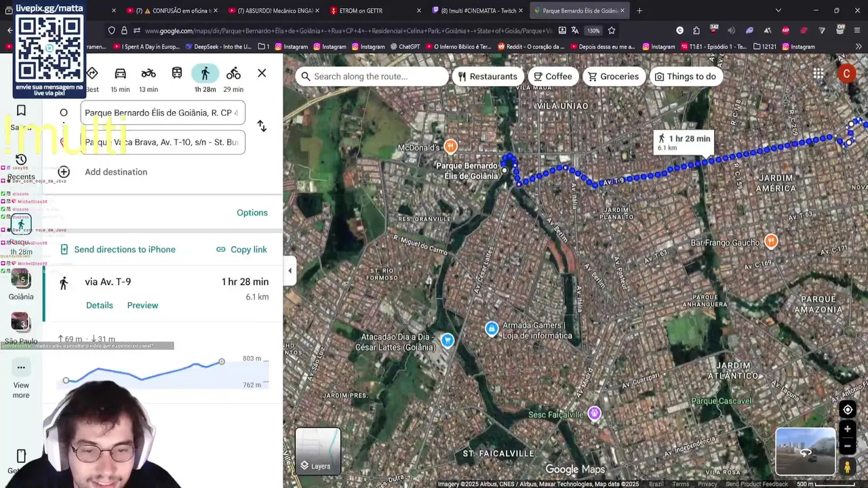
Task: Click Sesc Faiçalville map marker
Action: (x=594, y=413)
